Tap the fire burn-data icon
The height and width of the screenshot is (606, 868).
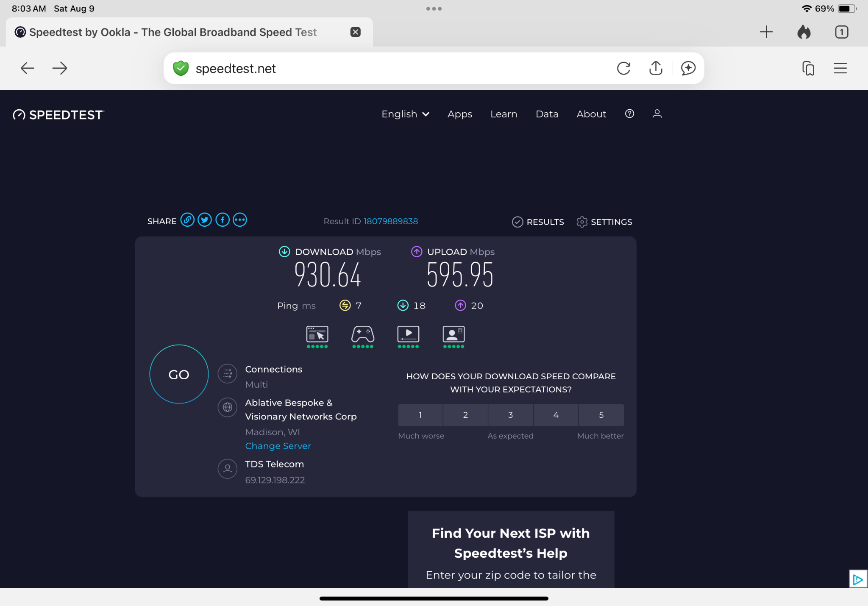[x=804, y=32]
